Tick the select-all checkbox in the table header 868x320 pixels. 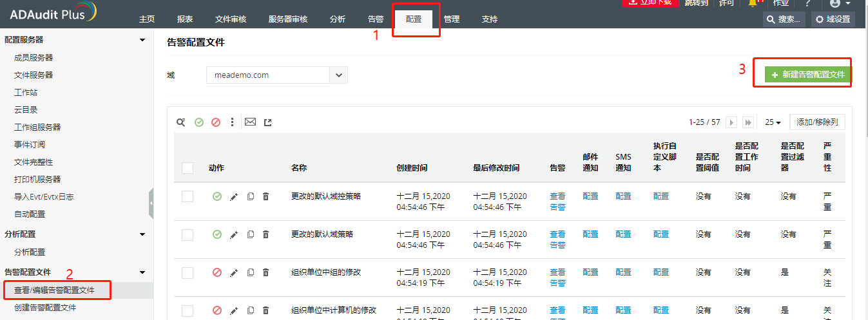188,168
